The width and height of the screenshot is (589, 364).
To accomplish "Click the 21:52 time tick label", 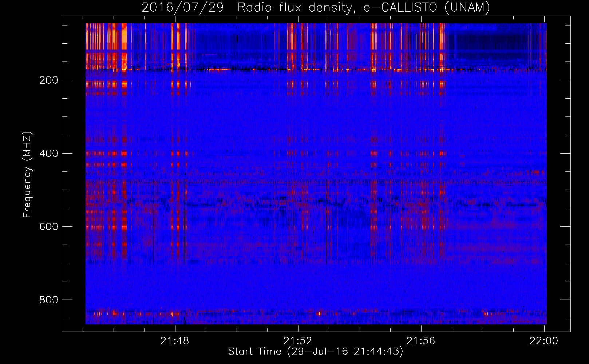I will click(298, 341).
